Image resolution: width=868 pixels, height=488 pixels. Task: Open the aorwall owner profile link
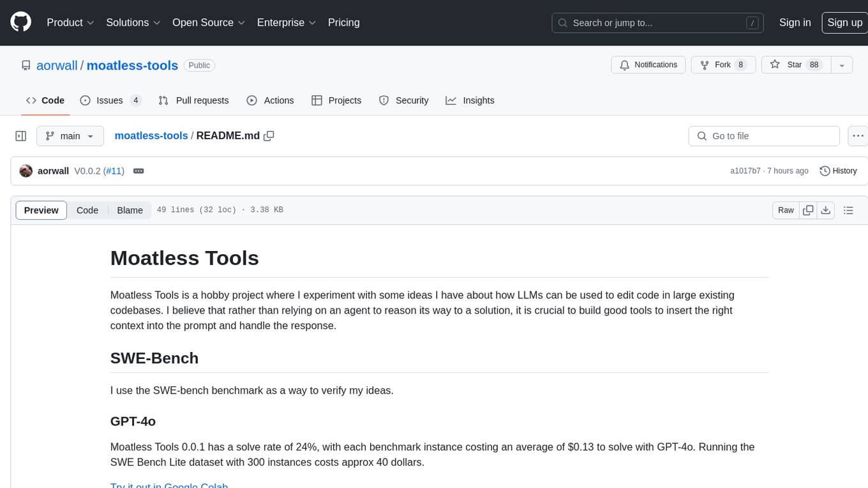coord(57,66)
